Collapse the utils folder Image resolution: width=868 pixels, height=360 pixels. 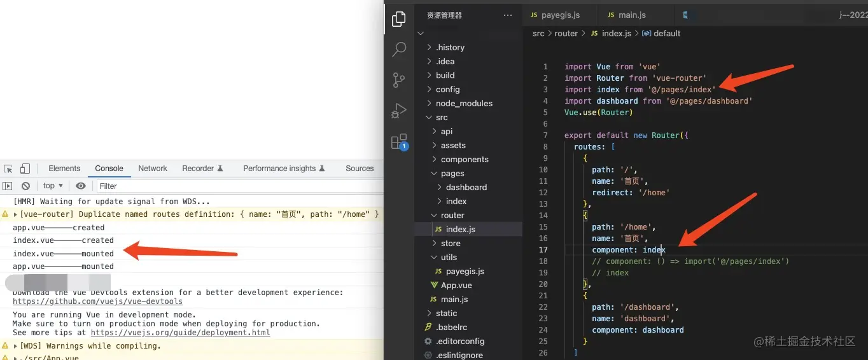point(435,257)
